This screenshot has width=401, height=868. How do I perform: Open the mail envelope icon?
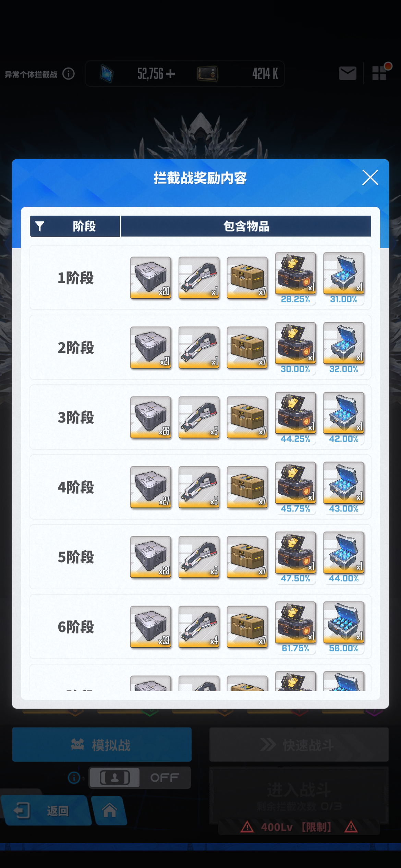click(x=348, y=73)
